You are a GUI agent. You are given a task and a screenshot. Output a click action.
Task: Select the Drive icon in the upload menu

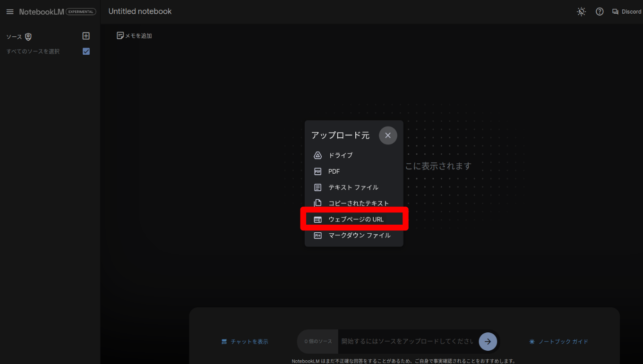coord(317,155)
